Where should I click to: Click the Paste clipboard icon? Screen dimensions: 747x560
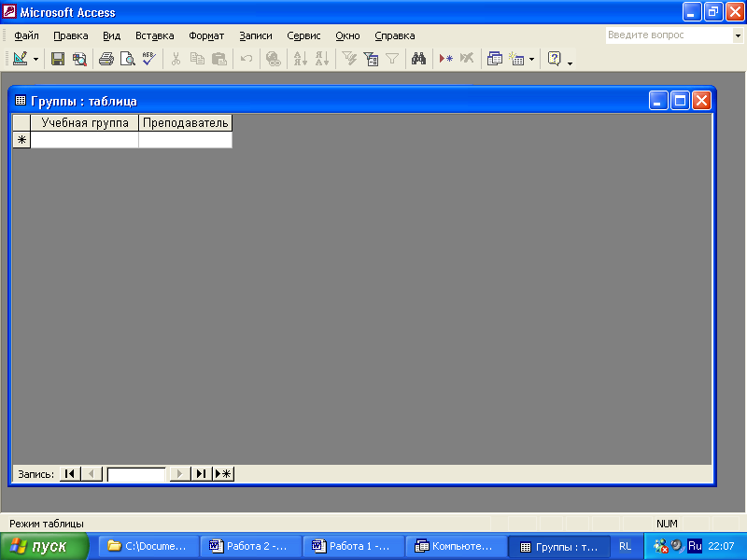point(219,59)
